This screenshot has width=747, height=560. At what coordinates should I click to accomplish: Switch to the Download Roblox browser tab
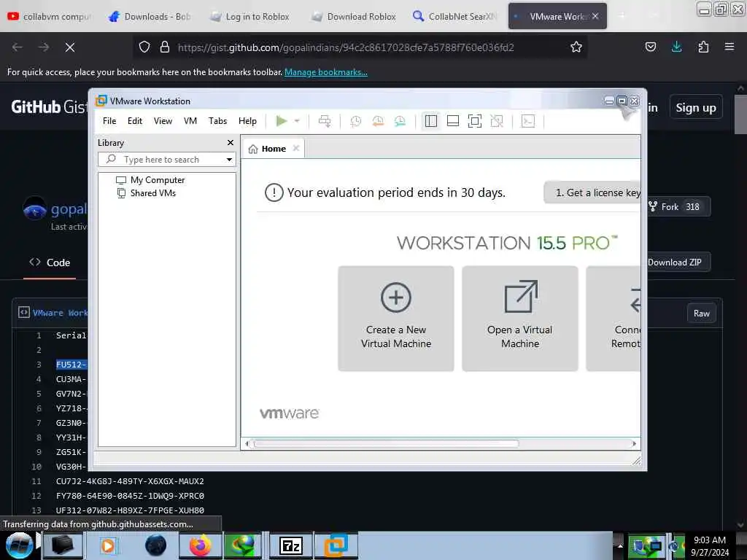pyautogui.click(x=354, y=16)
